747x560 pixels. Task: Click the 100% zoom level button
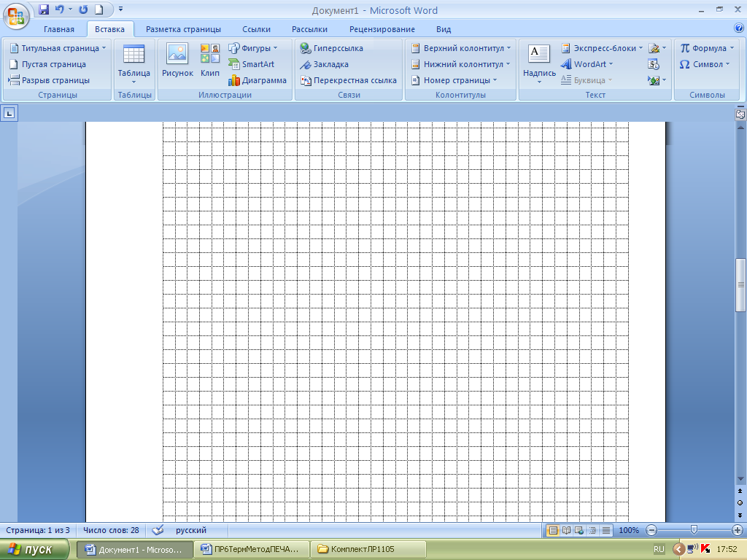click(x=629, y=530)
